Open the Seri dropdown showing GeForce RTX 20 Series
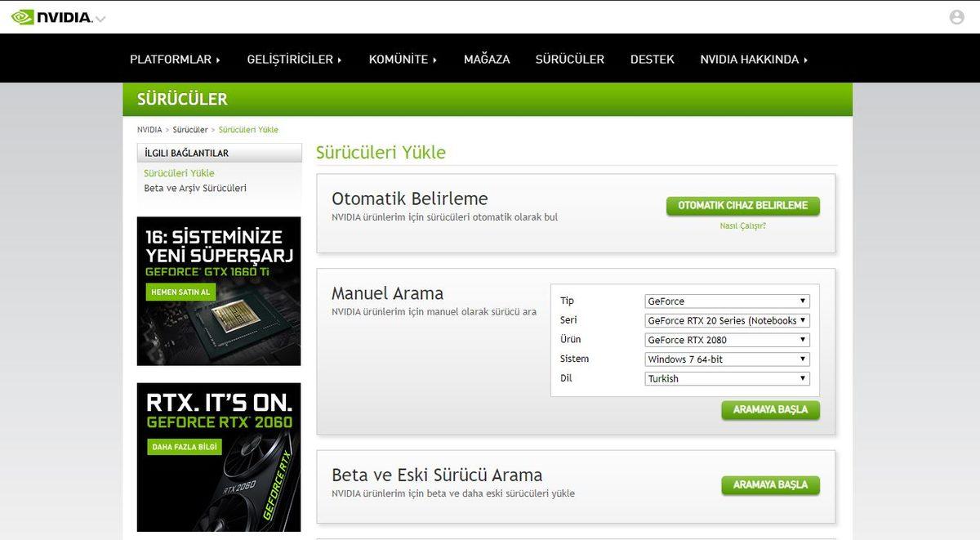980x540 pixels. tap(726, 319)
